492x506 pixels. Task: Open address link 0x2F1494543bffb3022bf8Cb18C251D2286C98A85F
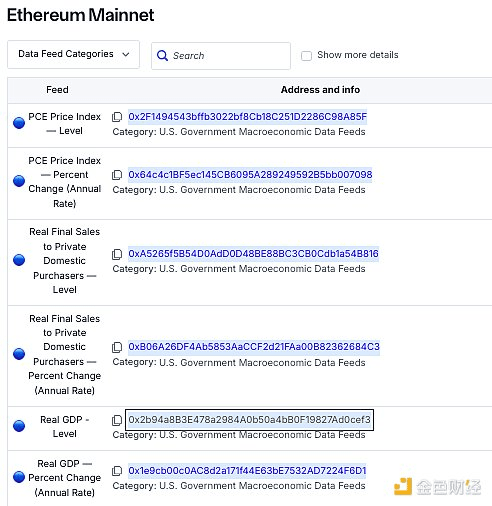tap(248, 117)
